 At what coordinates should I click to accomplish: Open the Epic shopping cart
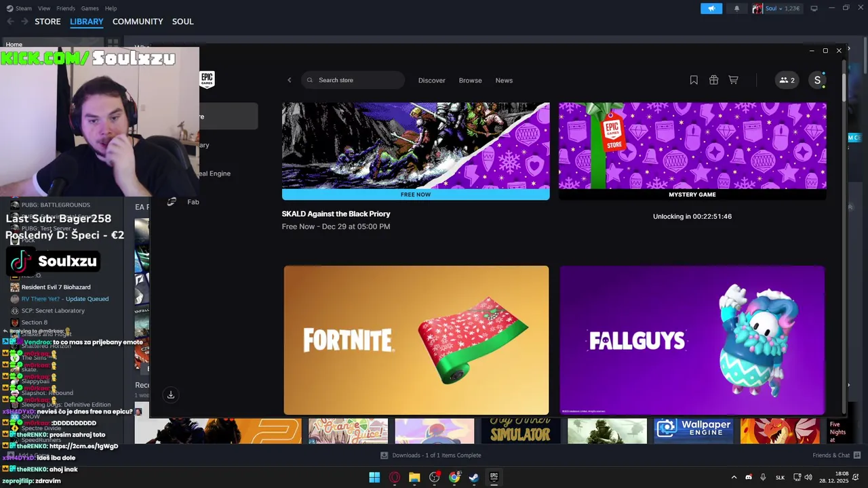point(733,80)
